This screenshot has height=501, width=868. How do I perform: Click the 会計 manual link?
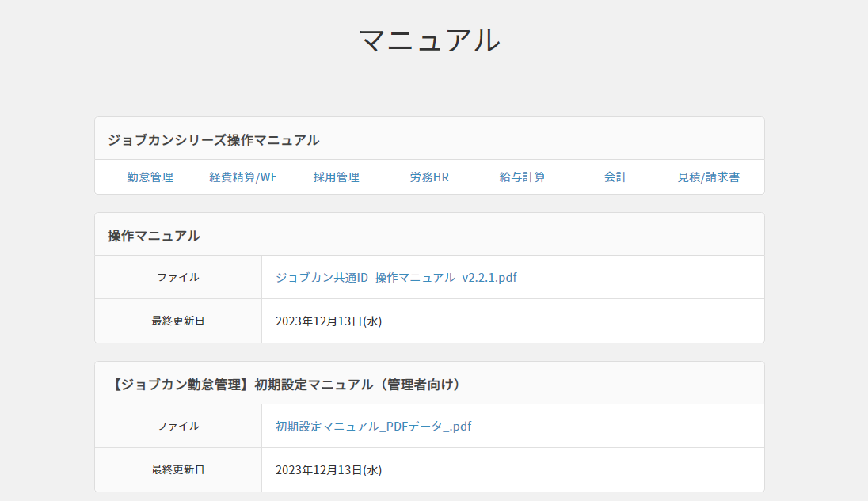615,177
